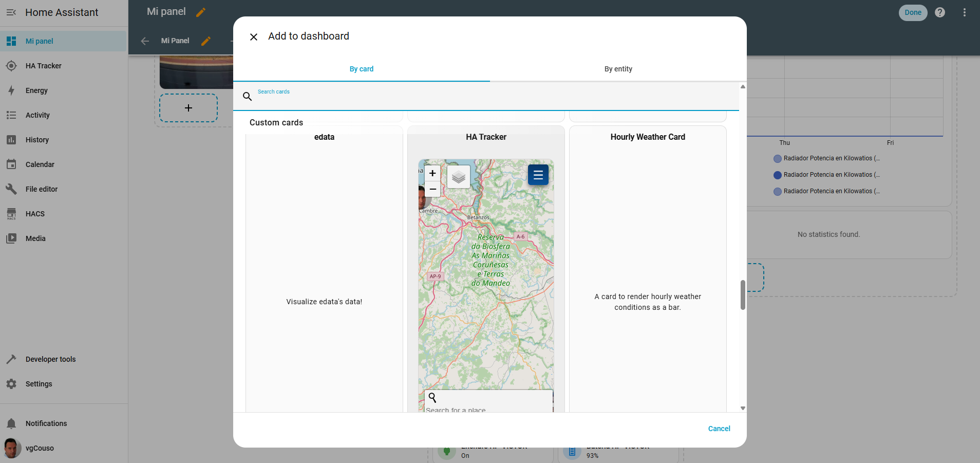The image size is (980, 463).
Task: Zoom in on the HA Tracker map
Action: coord(432,174)
